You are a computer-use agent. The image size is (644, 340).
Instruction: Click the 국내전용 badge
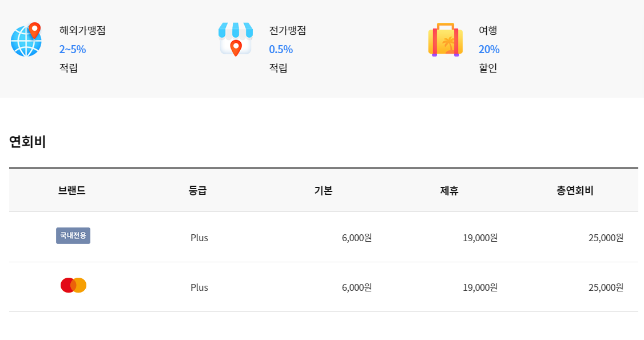[73, 235]
